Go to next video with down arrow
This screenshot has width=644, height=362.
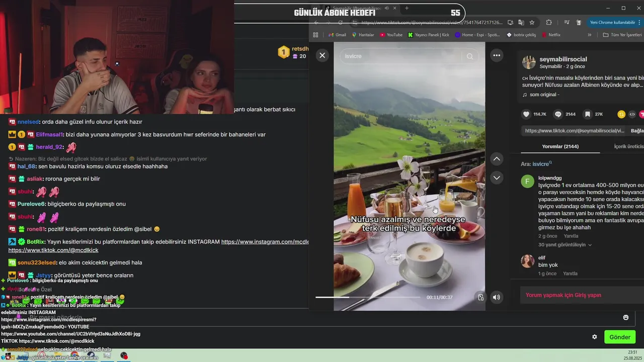[x=497, y=177]
